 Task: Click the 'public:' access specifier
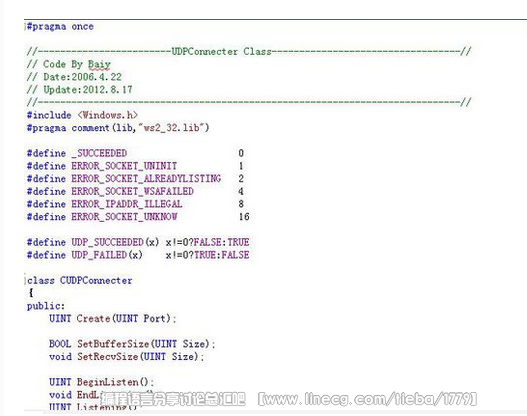point(46,306)
